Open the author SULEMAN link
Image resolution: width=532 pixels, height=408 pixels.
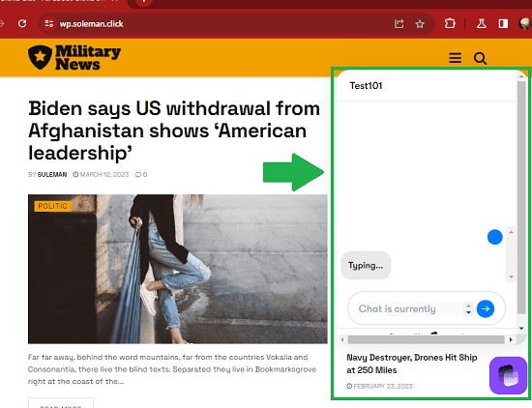pyautogui.click(x=52, y=175)
